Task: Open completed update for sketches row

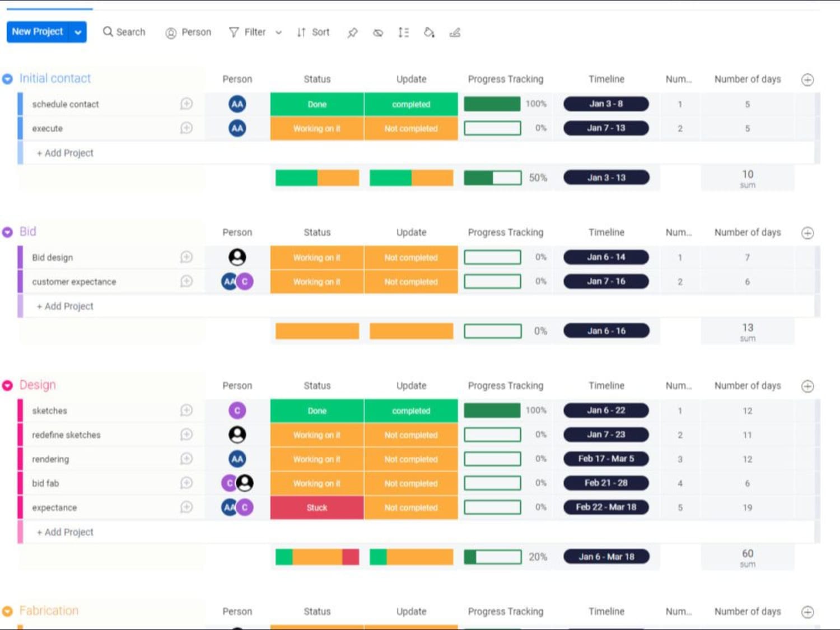Action: (411, 410)
